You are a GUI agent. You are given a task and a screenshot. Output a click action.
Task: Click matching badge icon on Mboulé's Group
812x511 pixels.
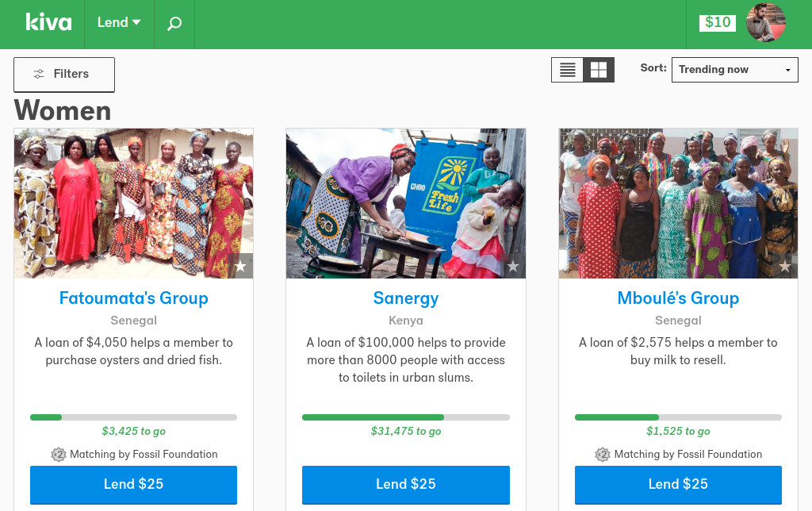pos(603,455)
